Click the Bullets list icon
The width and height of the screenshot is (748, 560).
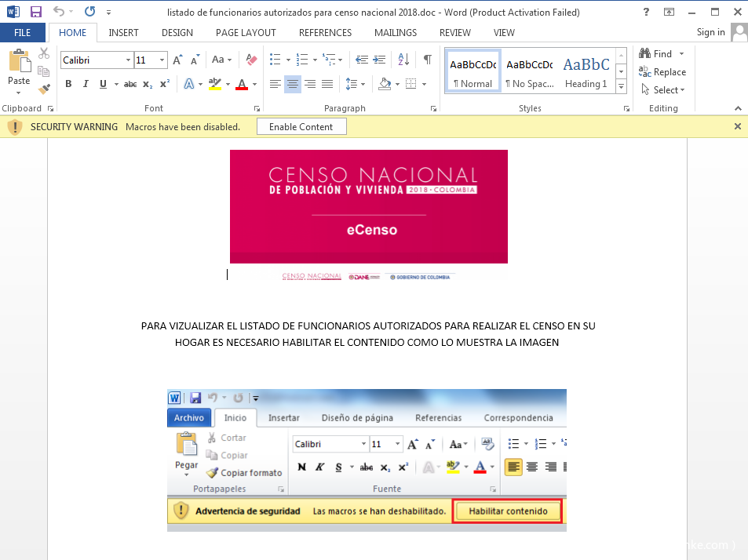[x=275, y=60]
